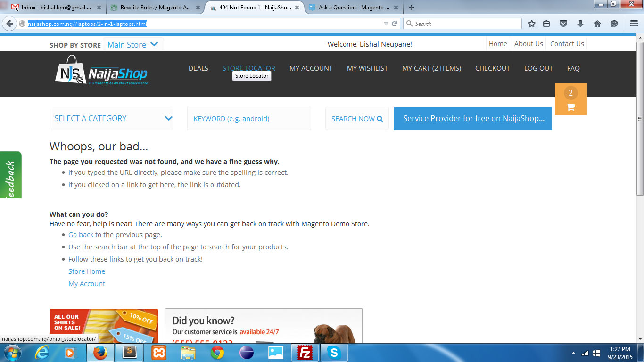Screen dimensions: 644x362
Task: Open the green Feedback side tab
Action: (10, 175)
